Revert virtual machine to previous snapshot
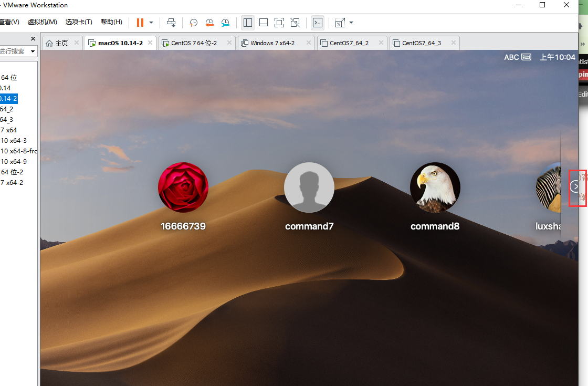Screen dimensions: 588x386 point(209,23)
